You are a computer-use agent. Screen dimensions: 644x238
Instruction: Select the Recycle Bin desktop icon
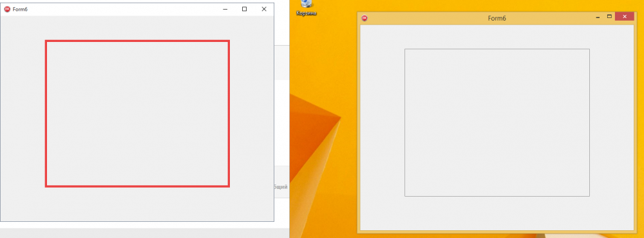tap(307, 8)
